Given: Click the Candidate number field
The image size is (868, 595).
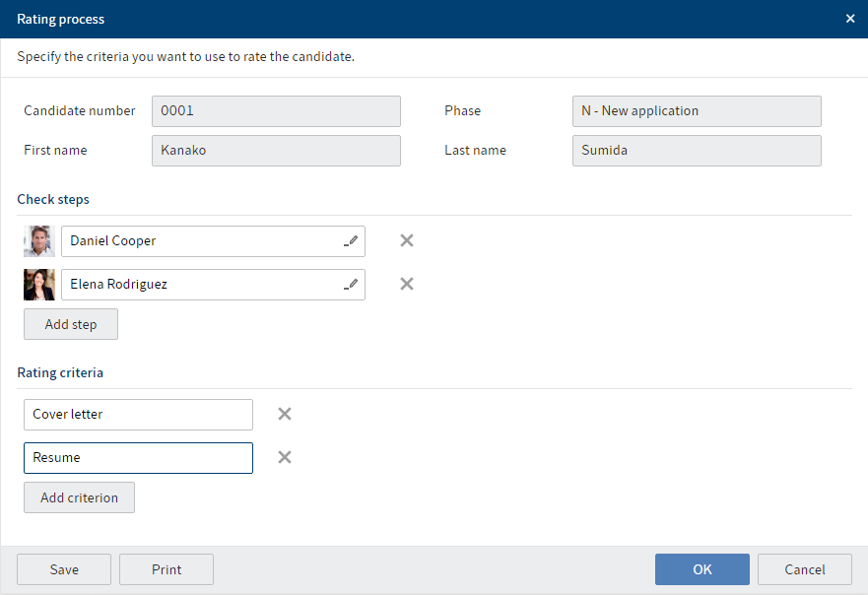Looking at the screenshot, I should pyautogui.click(x=276, y=111).
